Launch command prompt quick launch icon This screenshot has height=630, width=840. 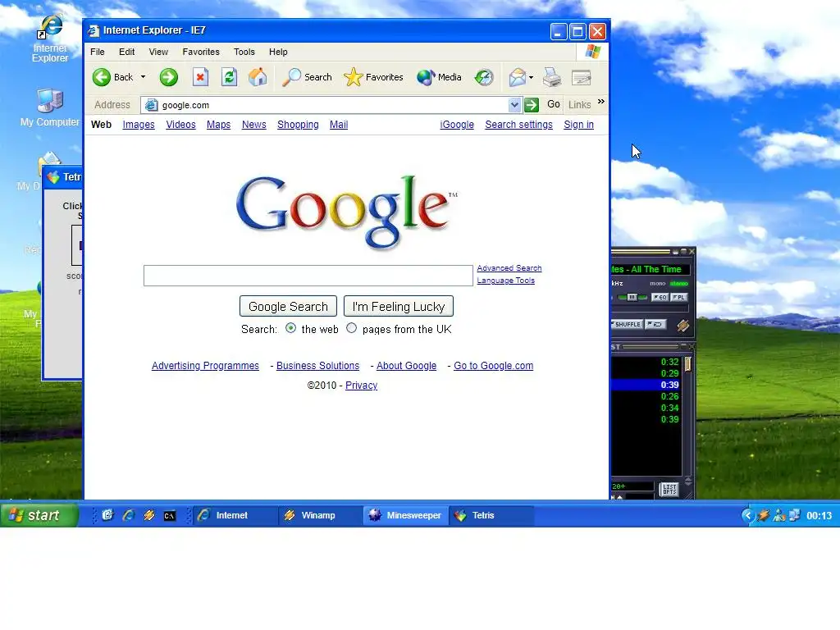[169, 516]
